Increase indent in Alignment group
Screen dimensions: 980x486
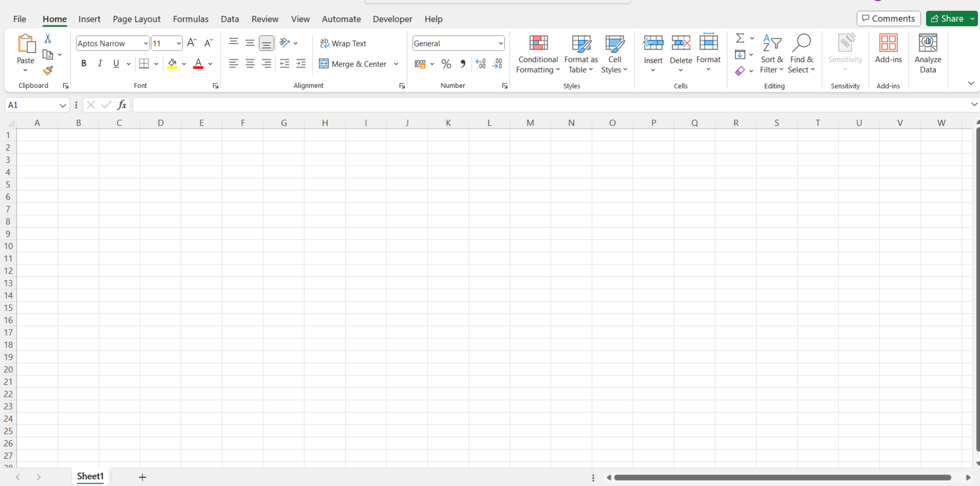click(301, 64)
